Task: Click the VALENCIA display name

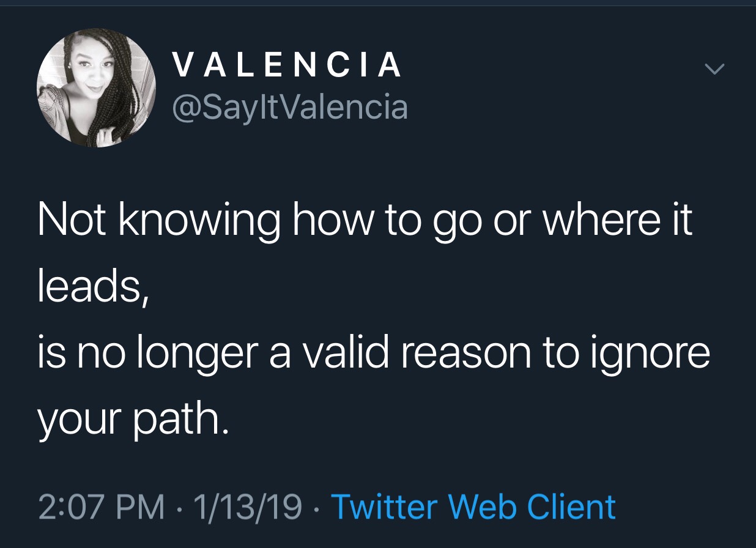Action: tap(287, 65)
